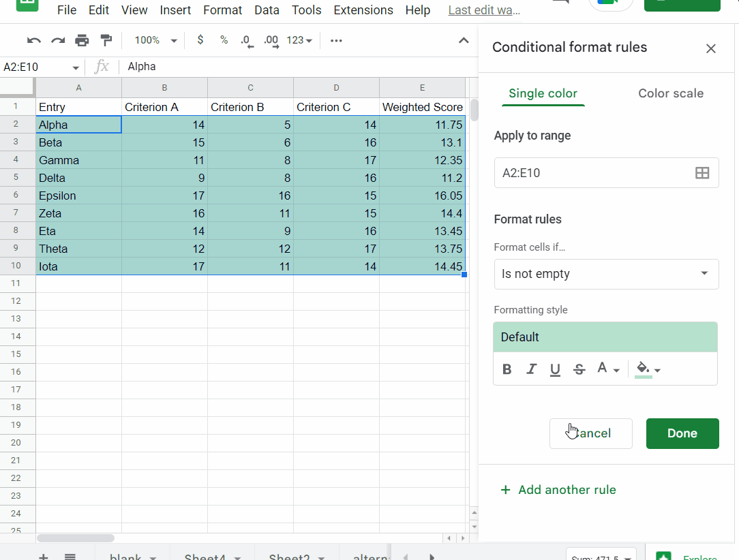Toggle bold in the formatting style
Image resolution: width=739 pixels, height=560 pixels.
[x=507, y=369]
